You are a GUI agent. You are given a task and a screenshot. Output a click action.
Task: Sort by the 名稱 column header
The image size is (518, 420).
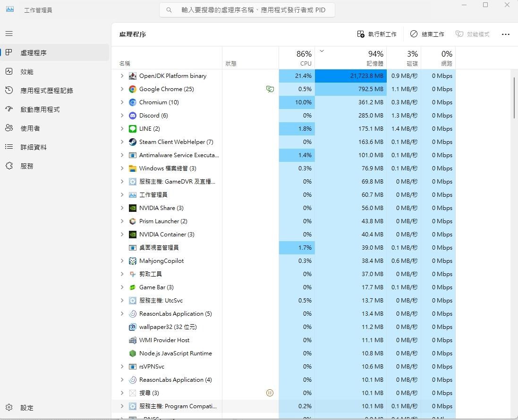pos(167,58)
